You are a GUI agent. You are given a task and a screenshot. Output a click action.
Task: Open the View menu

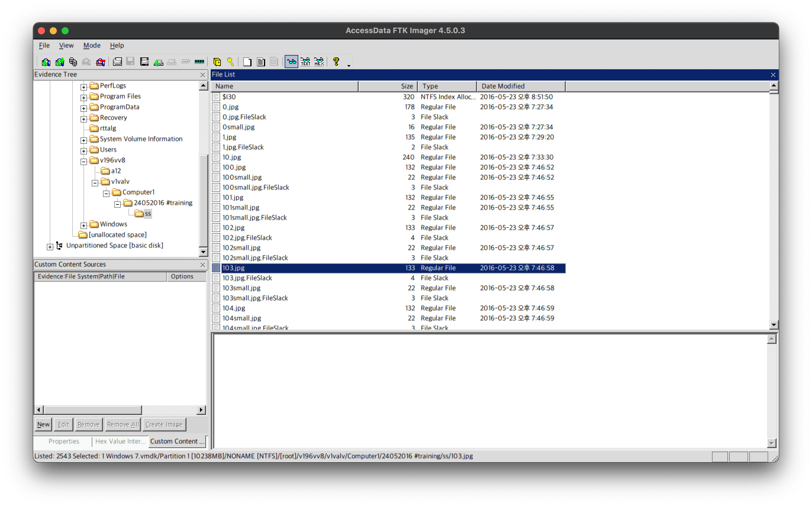66,46
